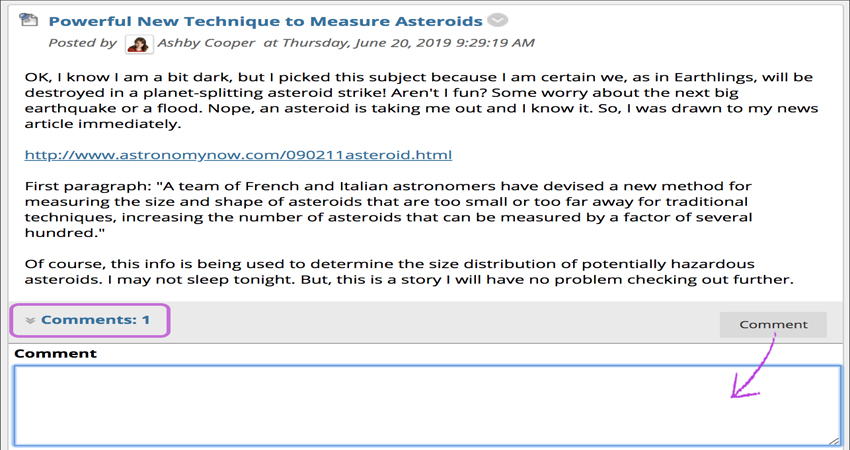Click the paragraph beginning "Of course, this info"
The image size is (850, 450).
click(x=409, y=272)
